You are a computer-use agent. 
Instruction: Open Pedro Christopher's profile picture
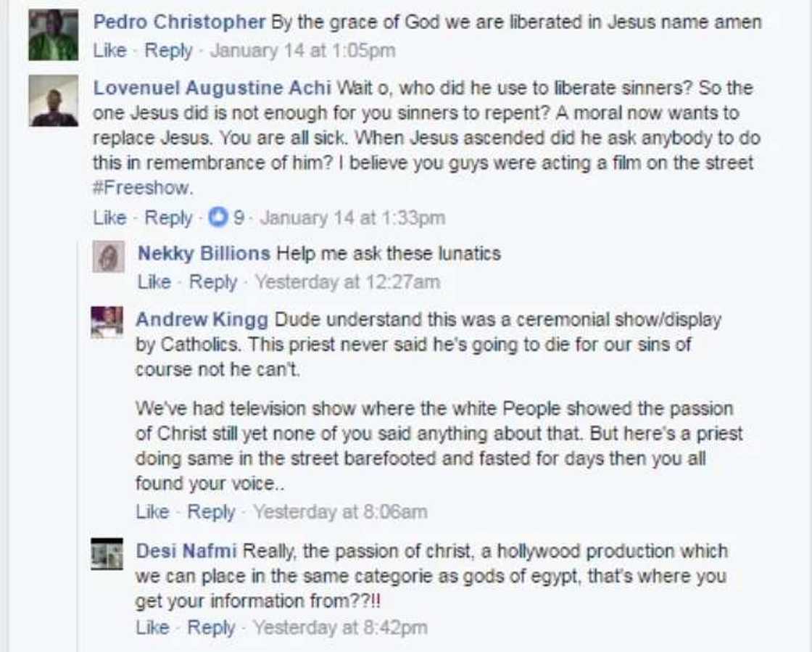[x=53, y=36]
